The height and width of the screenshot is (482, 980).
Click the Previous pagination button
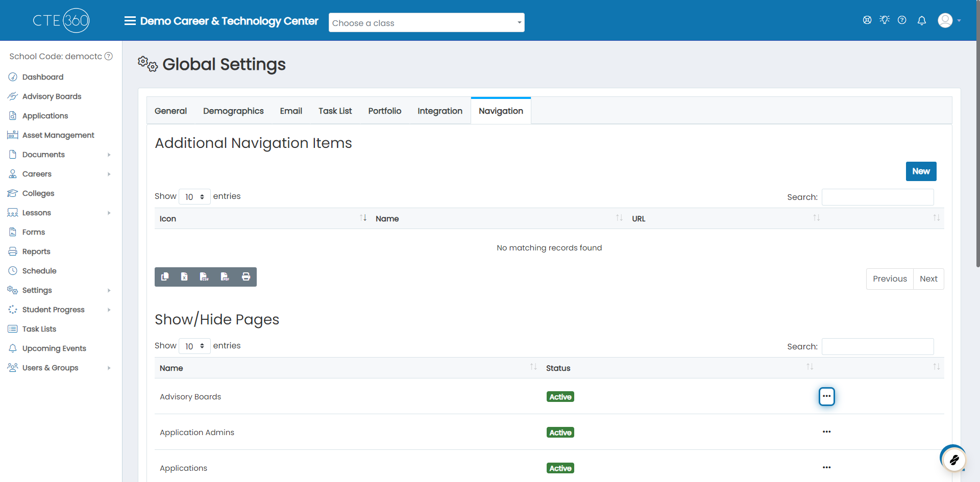click(x=890, y=278)
